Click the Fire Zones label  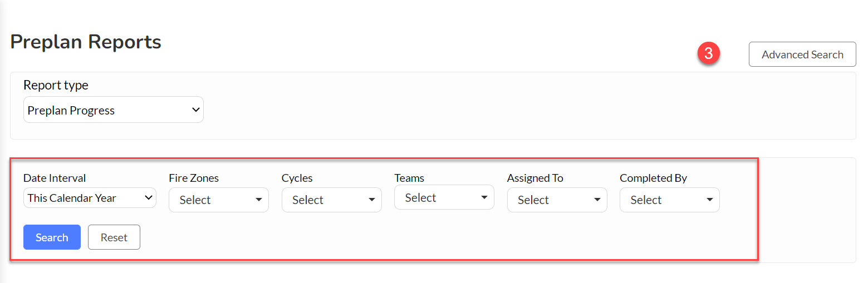coord(194,178)
